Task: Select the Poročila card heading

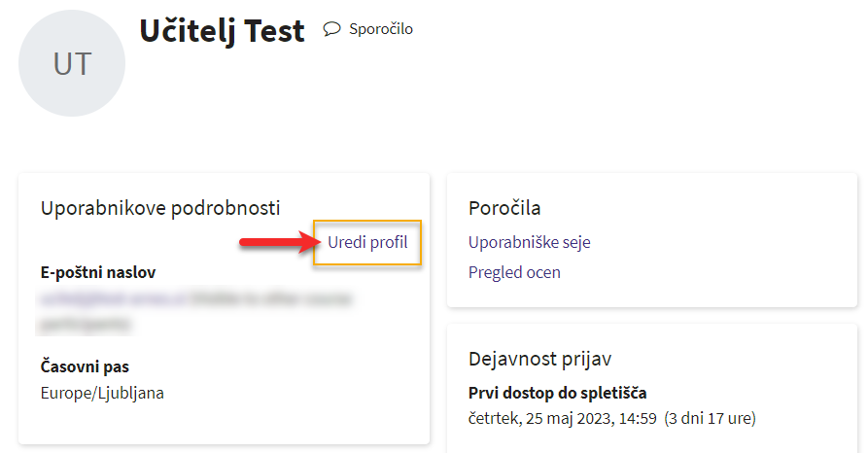Action: 504,208
